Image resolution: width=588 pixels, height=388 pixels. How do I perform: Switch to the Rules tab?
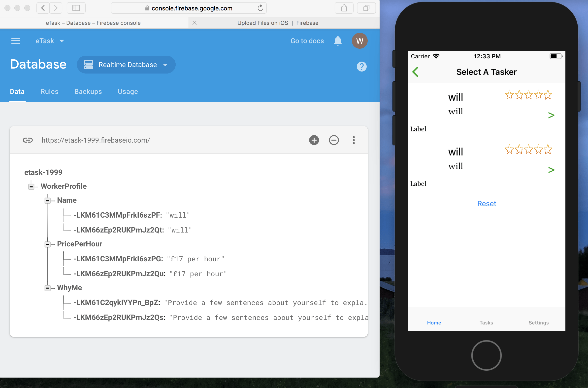(49, 92)
